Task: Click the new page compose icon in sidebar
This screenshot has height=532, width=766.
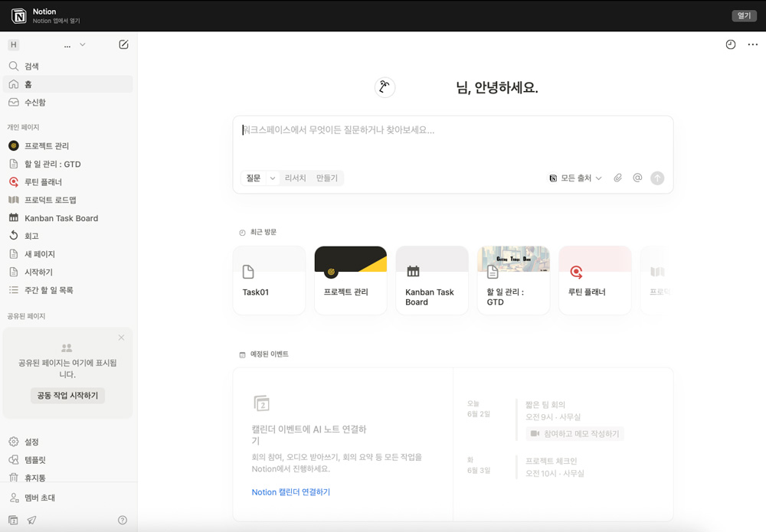Action: coord(123,44)
